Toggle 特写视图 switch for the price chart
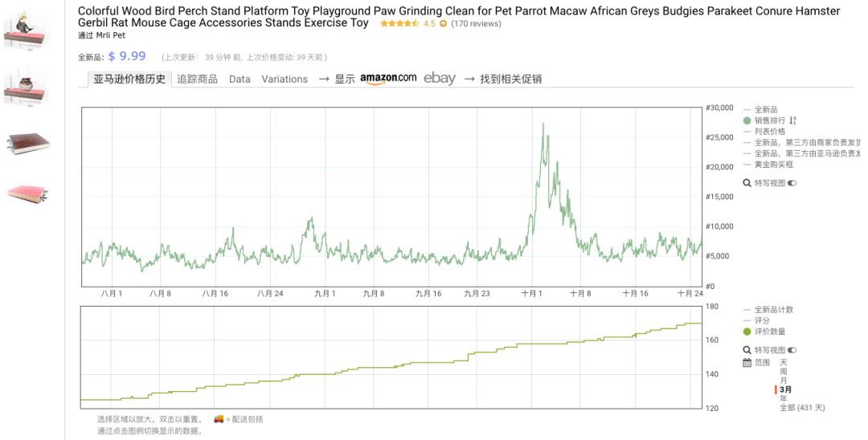Viewport: 868px width, 440px height. tap(792, 183)
